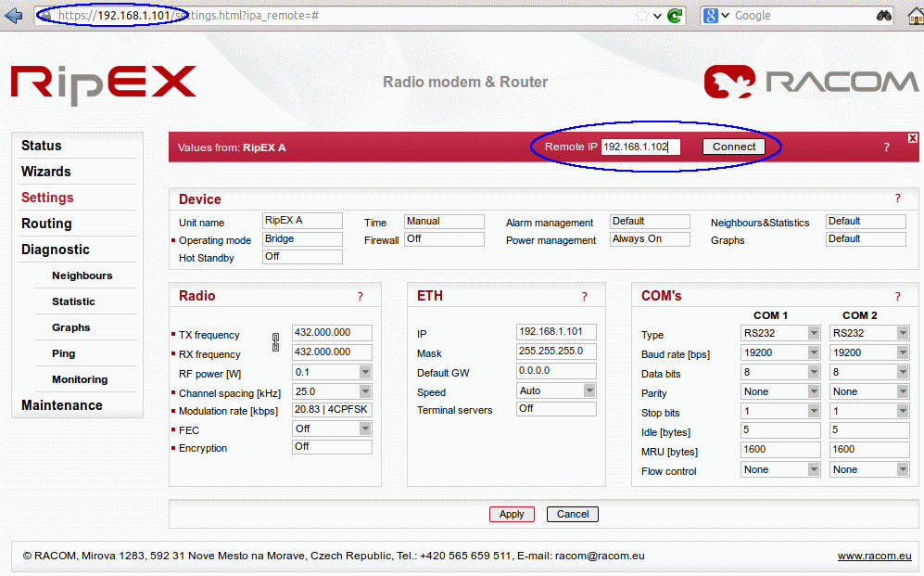Click the Operating mode Bridge field

tap(302, 238)
